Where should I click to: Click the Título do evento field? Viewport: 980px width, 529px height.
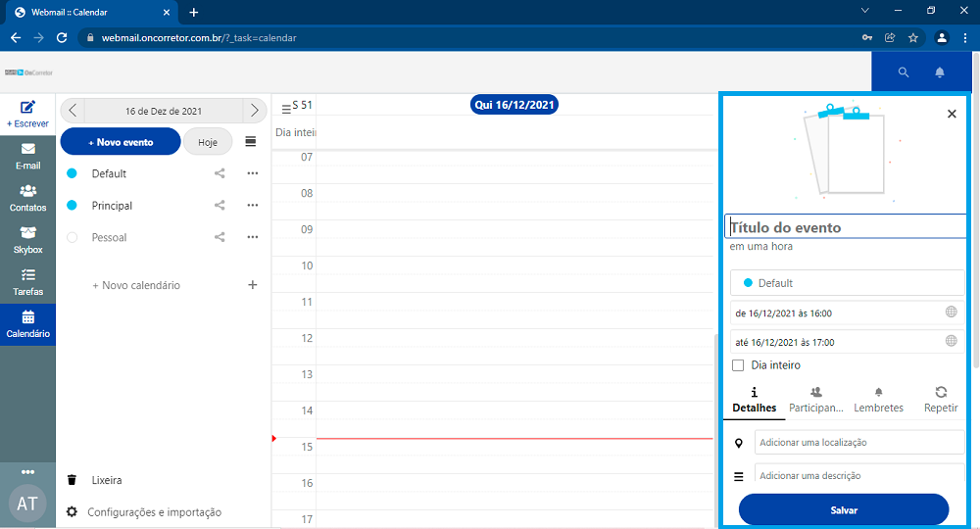(847, 227)
